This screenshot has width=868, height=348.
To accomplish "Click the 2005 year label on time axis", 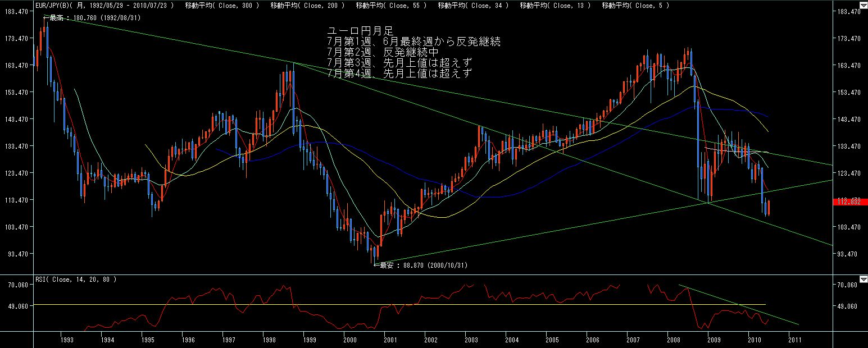I will tap(552, 340).
